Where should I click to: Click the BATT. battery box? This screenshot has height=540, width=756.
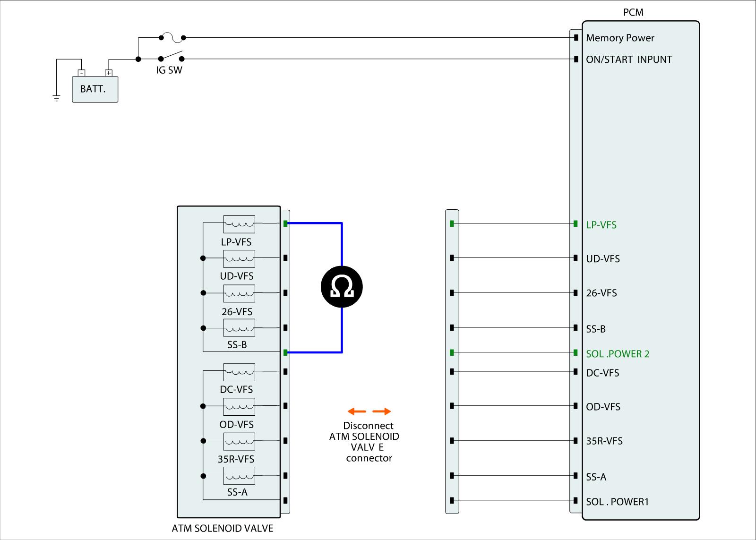94,89
